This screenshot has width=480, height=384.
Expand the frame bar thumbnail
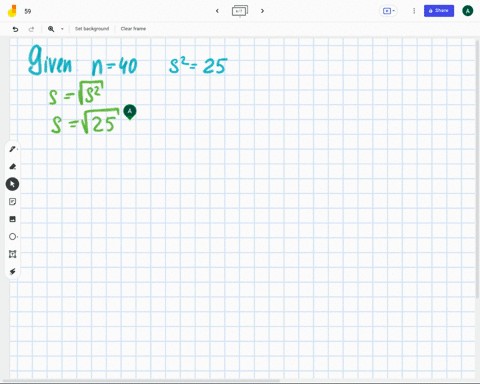[x=240, y=11]
